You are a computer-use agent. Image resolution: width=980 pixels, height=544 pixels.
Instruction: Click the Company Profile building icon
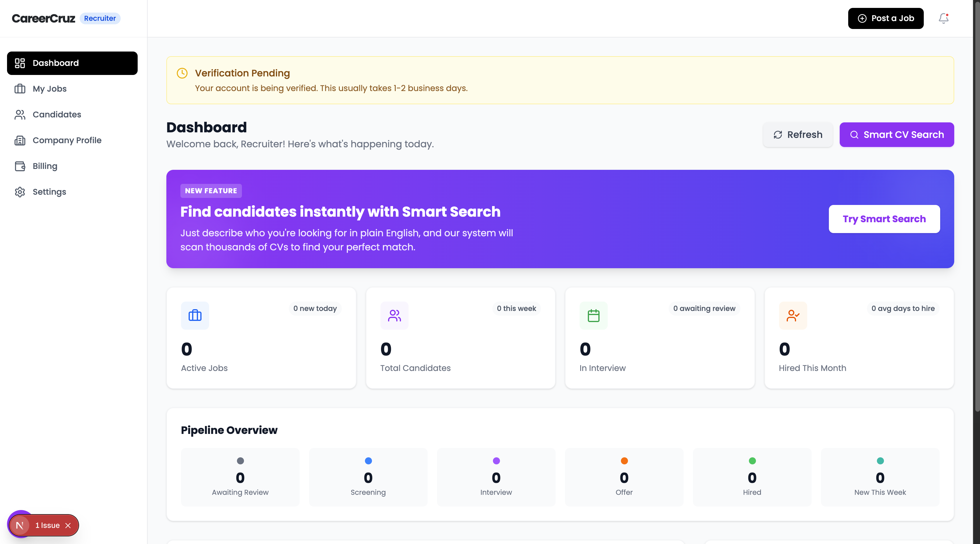20,140
